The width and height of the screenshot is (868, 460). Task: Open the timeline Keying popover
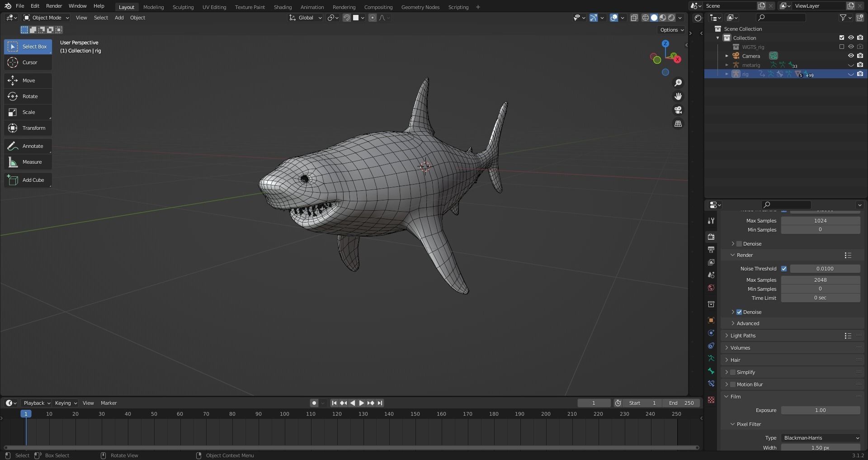[66, 403]
